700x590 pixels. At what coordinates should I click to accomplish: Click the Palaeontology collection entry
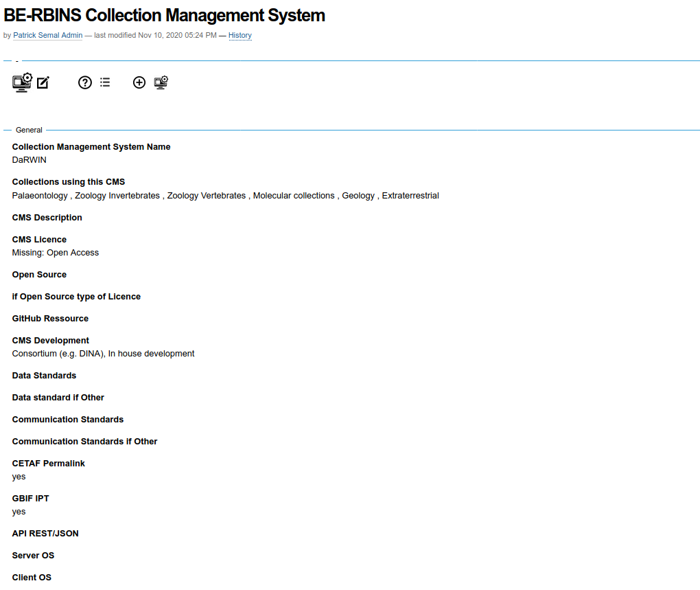pyautogui.click(x=40, y=196)
